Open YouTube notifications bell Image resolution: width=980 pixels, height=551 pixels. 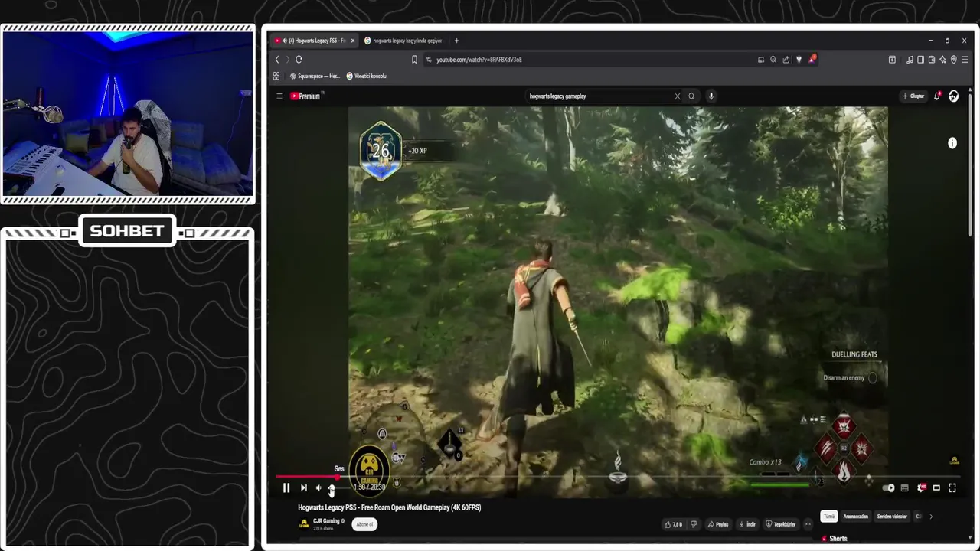tap(937, 96)
